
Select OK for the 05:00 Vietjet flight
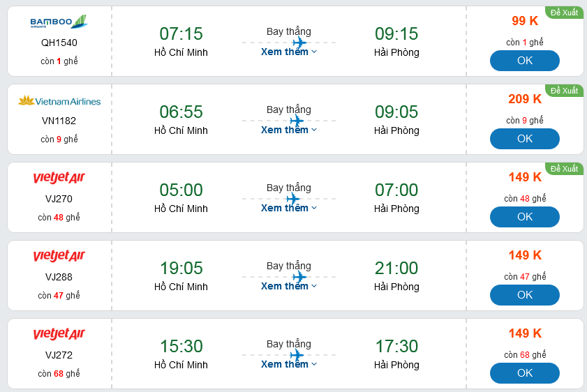pyautogui.click(x=524, y=217)
